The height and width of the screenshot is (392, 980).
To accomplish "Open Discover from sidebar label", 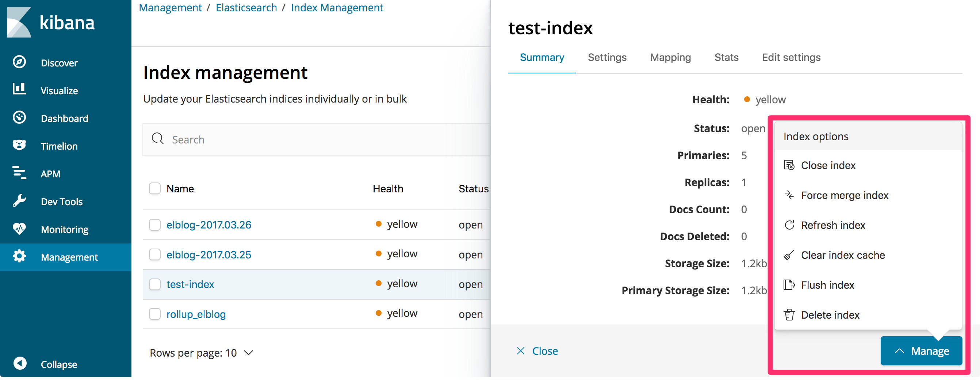I will pyautogui.click(x=59, y=63).
